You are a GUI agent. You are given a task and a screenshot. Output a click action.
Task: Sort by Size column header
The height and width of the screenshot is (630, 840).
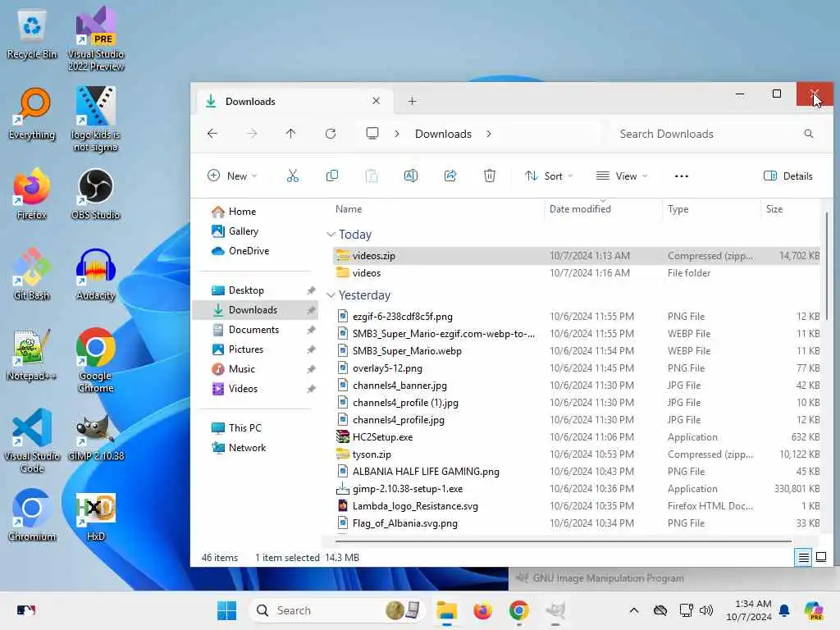tap(790, 209)
